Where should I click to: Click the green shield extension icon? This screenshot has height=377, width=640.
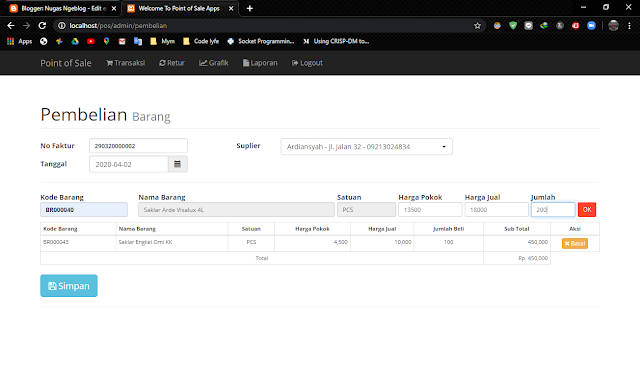[513, 25]
